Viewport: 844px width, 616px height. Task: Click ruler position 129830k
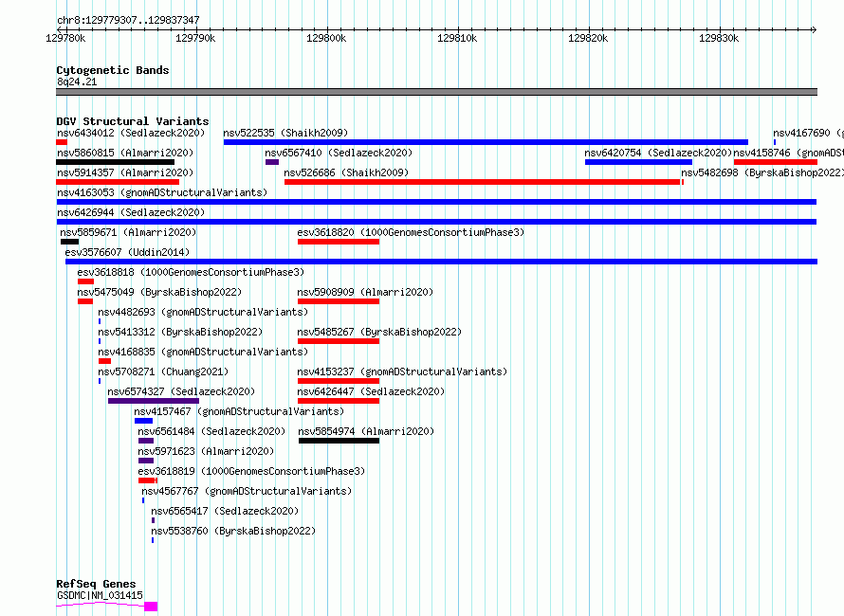click(x=719, y=38)
